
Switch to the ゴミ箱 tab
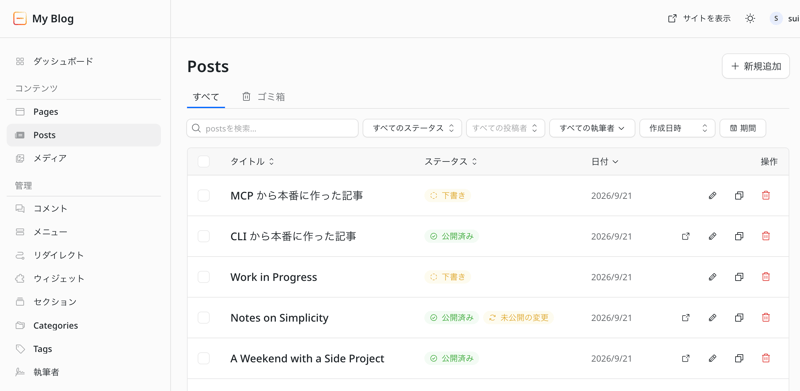point(263,96)
